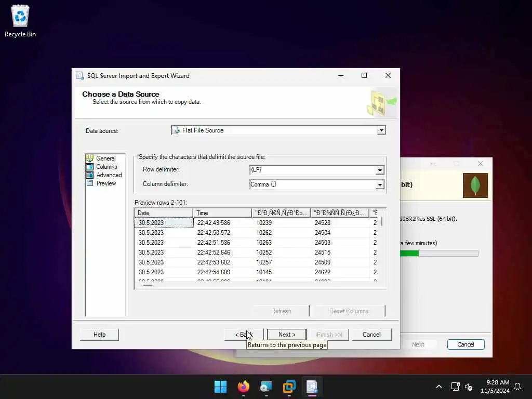This screenshot has width=532, height=399.
Task: Click the fourth garbled column header
Action: pyautogui.click(x=340, y=212)
